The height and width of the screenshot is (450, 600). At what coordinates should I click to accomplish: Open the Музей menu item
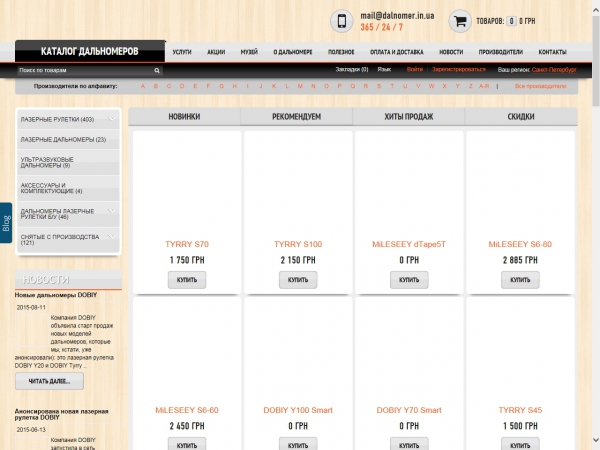point(249,52)
